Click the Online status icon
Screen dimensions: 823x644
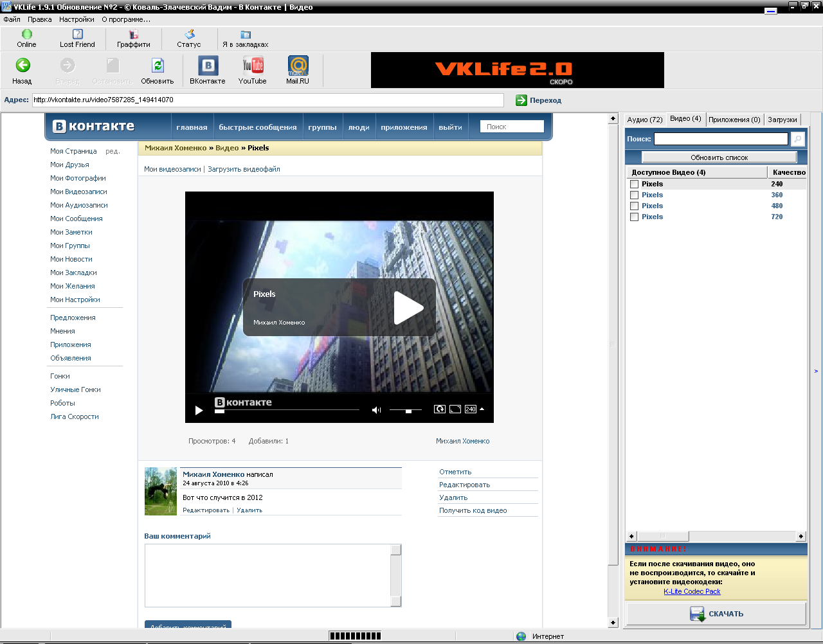(26, 34)
